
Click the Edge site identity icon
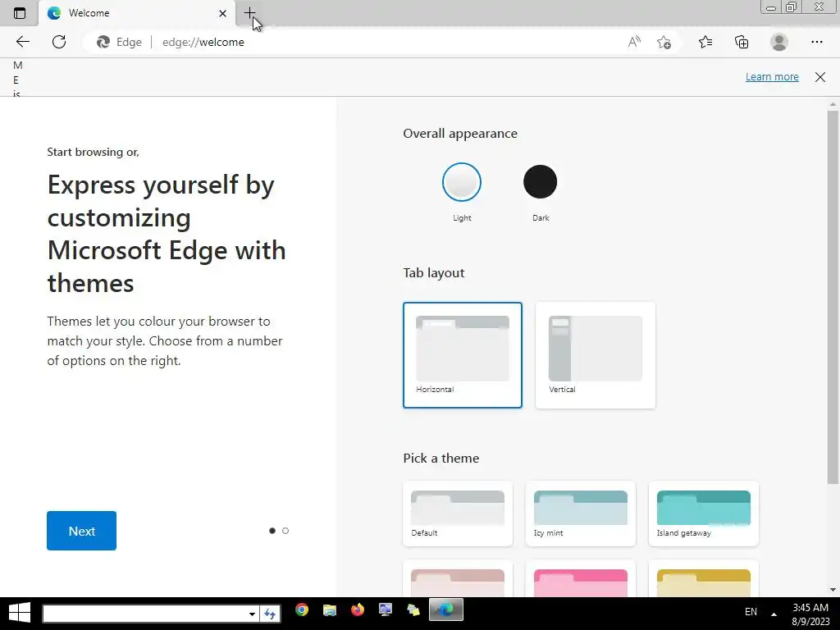[103, 42]
